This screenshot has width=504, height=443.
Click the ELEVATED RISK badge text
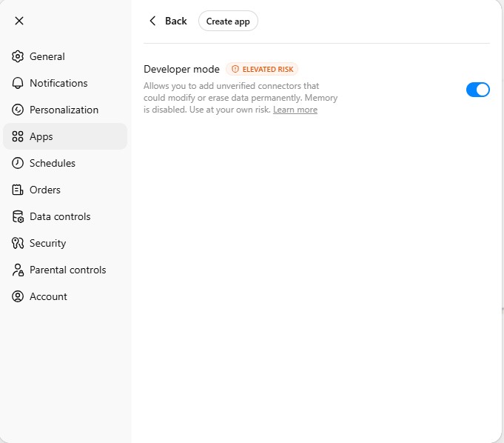(x=268, y=69)
